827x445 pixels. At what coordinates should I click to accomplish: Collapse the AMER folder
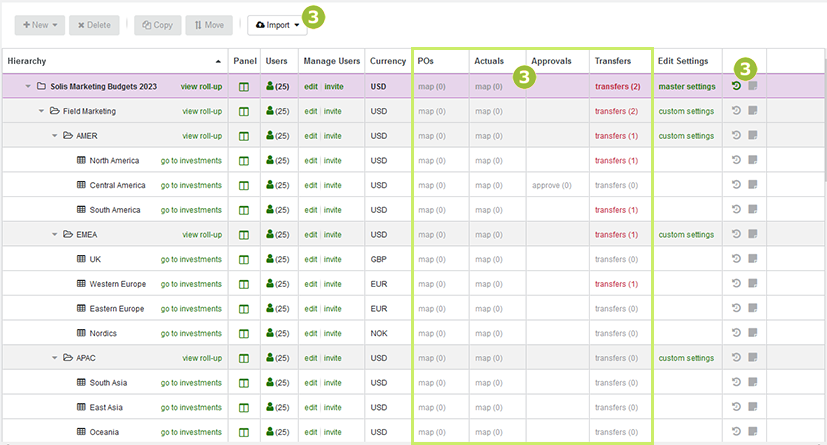[54, 136]
